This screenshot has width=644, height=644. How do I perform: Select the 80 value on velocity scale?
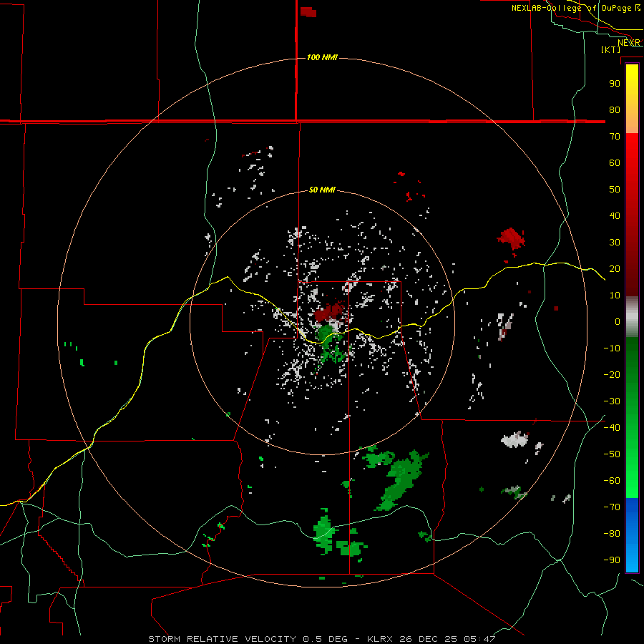pos(615,109)
